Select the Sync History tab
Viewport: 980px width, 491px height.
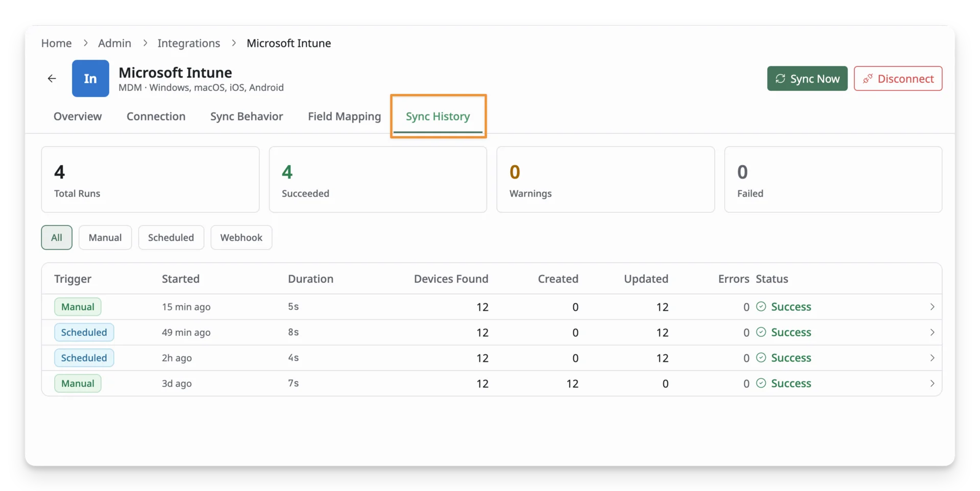tap(438, 116)
